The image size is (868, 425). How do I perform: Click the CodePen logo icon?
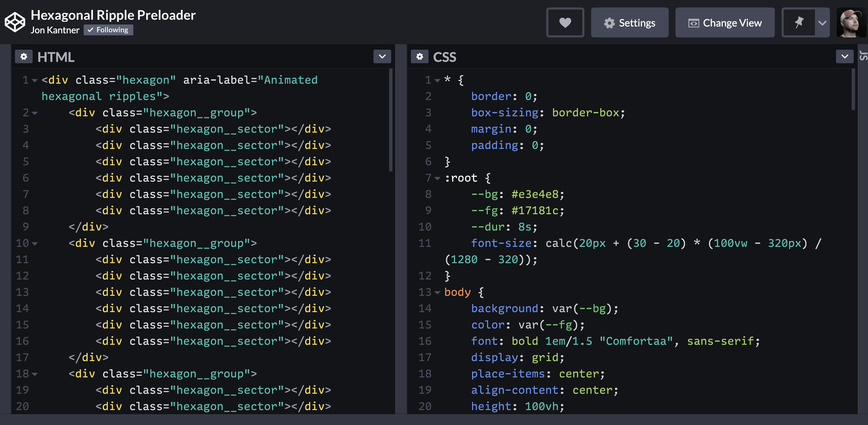[15, 22]
